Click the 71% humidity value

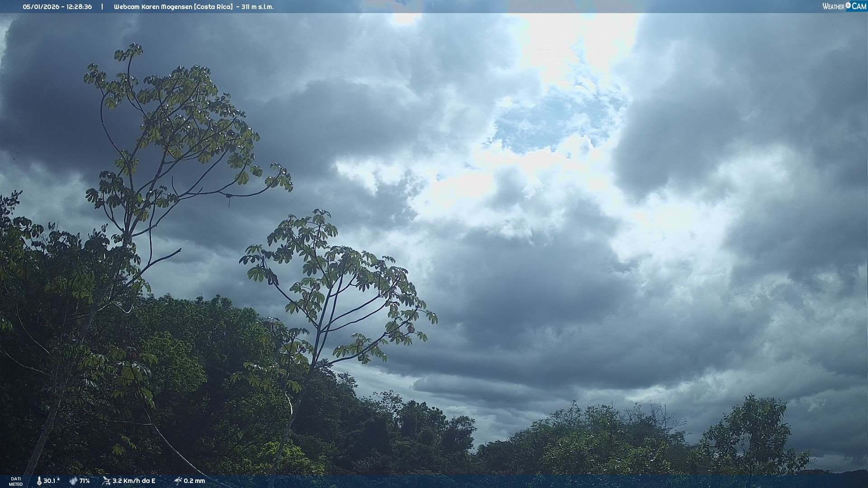coord(85,481)
